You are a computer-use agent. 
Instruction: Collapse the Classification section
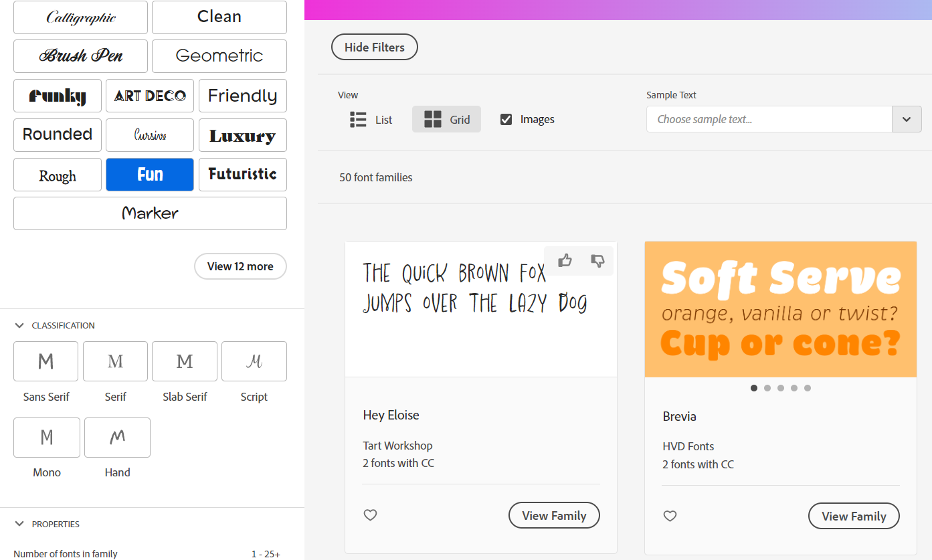[x=19, y=325]
